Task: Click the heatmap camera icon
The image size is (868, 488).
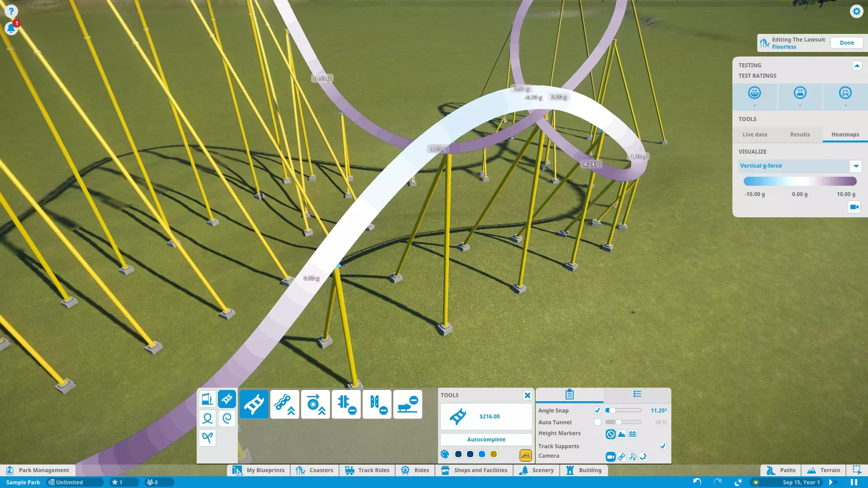Action: (x=854, y=207)
